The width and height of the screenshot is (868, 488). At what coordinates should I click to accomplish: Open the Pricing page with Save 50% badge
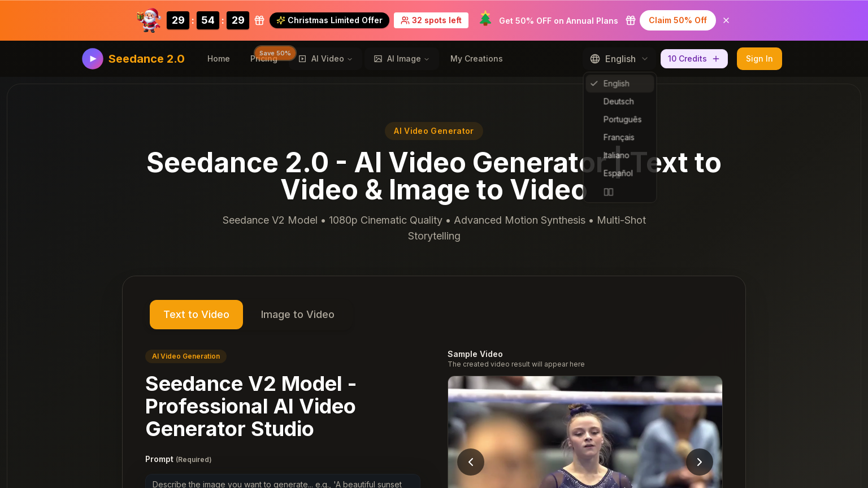pyautogui.click(x=263, y=59)
